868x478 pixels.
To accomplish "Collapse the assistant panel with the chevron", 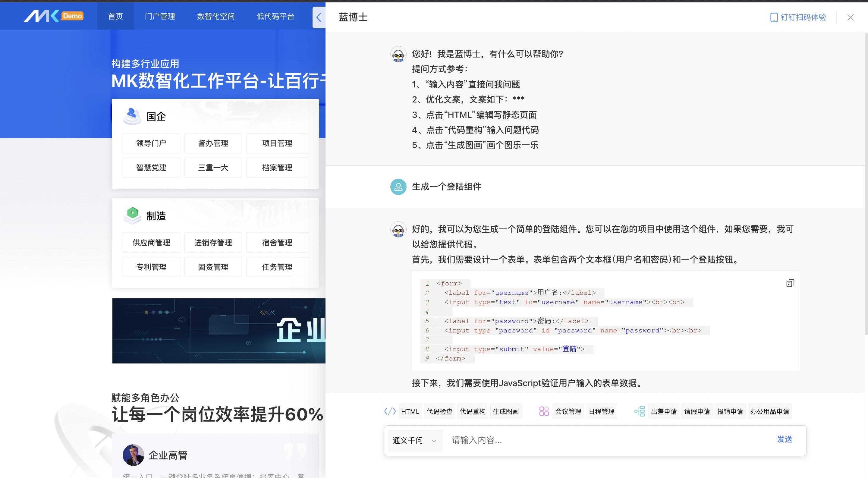I will tap(319, 17).
